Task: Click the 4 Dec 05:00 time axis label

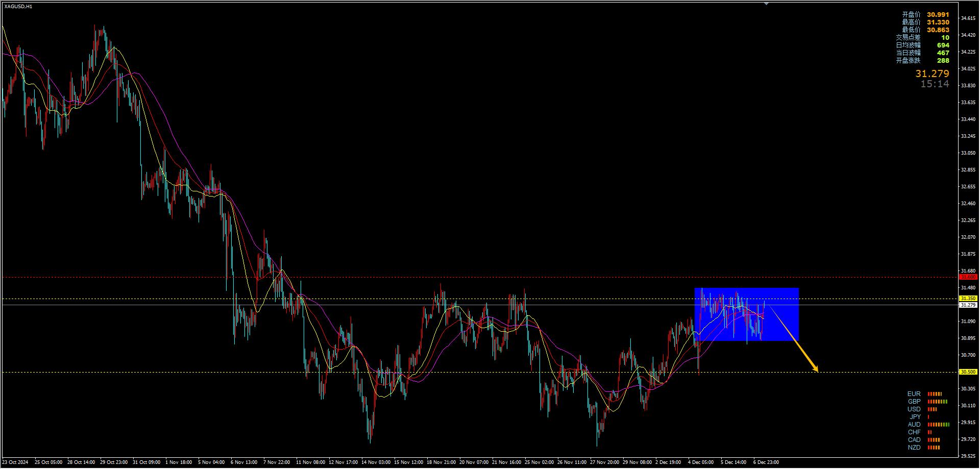Action: [701, 463]
